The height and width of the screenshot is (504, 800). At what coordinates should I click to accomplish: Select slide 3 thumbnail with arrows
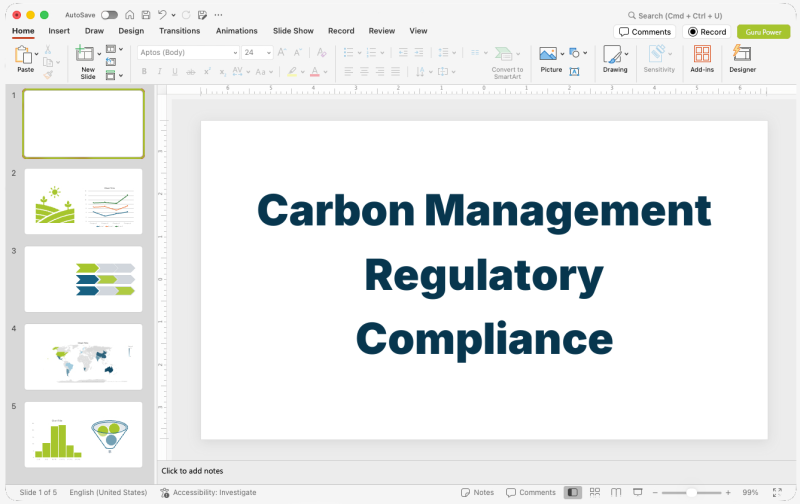tap(83, 279)
